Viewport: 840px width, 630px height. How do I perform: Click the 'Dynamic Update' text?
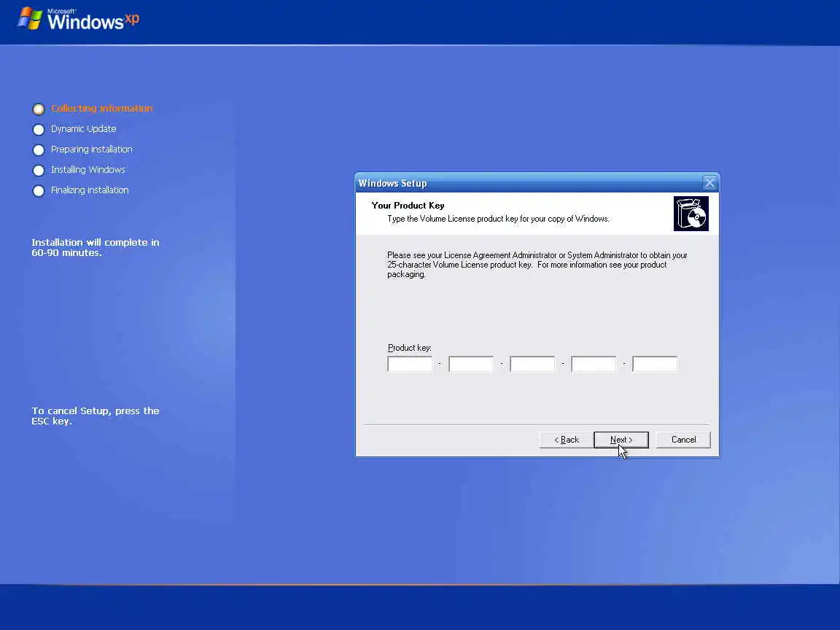pos(84,128)
